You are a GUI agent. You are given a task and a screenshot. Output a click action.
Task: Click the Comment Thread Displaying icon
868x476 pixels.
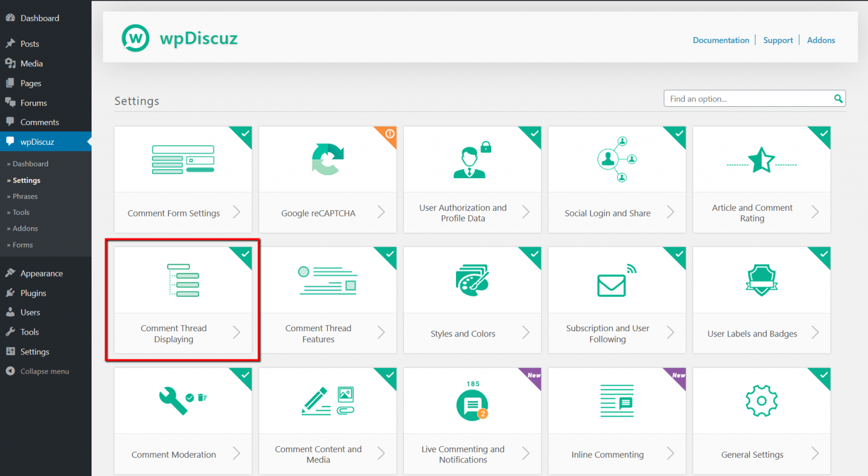(x=183, y=280)
